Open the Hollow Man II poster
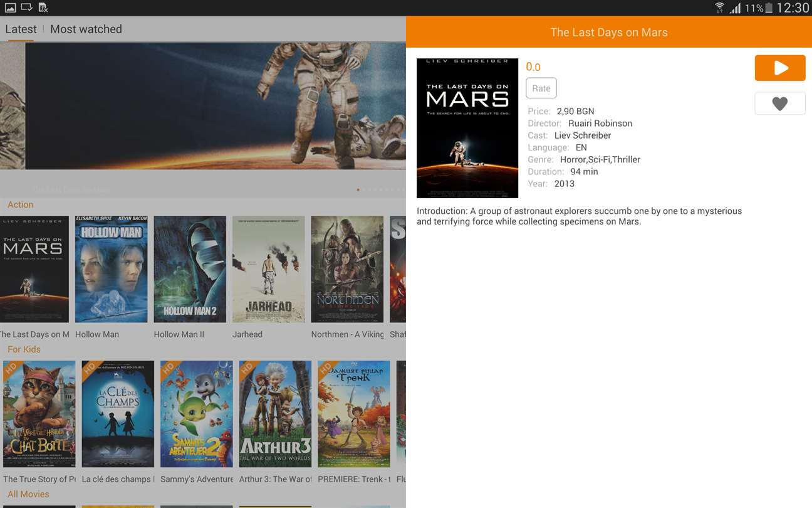 [190, 269]
